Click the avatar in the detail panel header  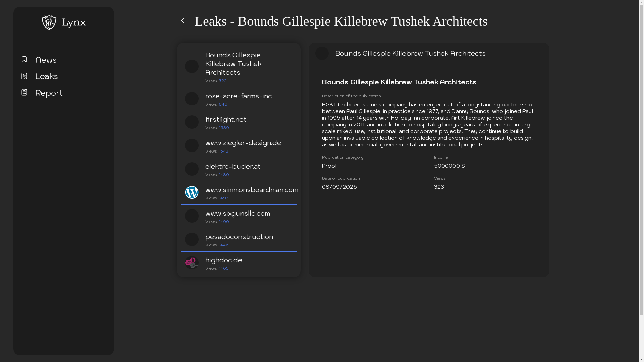point(322,53)
